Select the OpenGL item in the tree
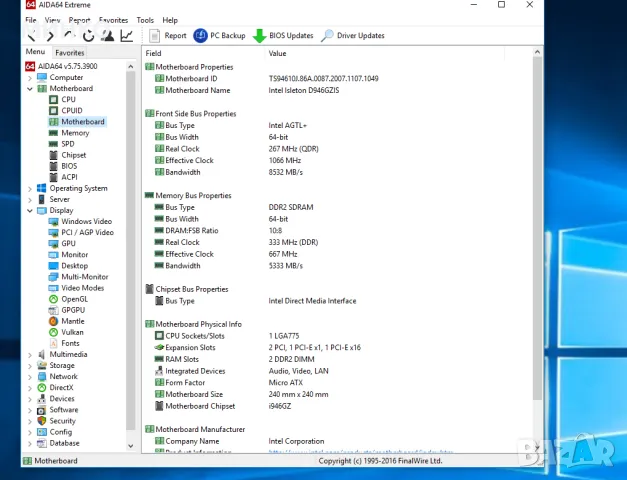 74,299
